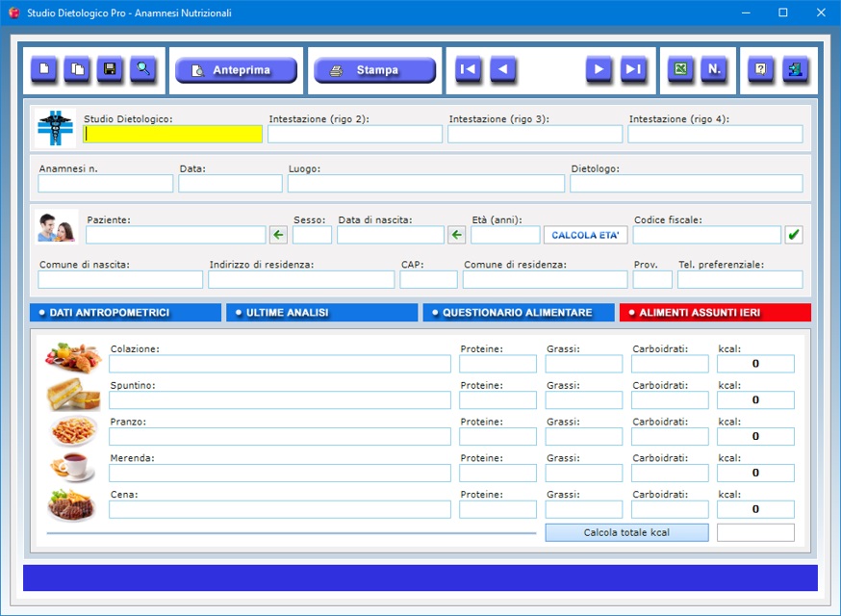Click the Cena food description field

(x=280, y=510)
